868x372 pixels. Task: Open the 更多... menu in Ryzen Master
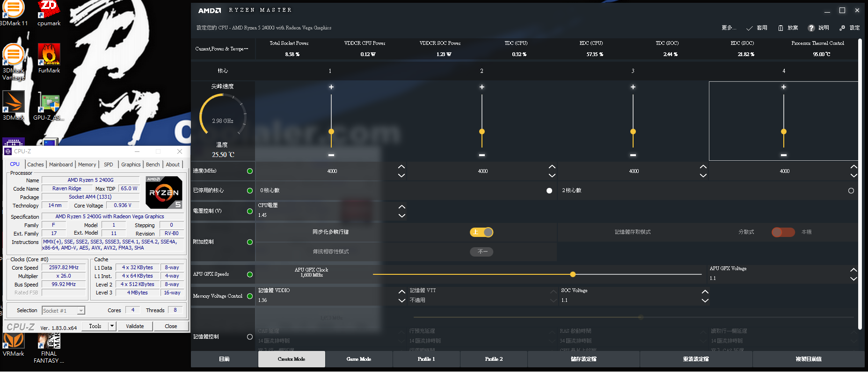click(729, 28)
